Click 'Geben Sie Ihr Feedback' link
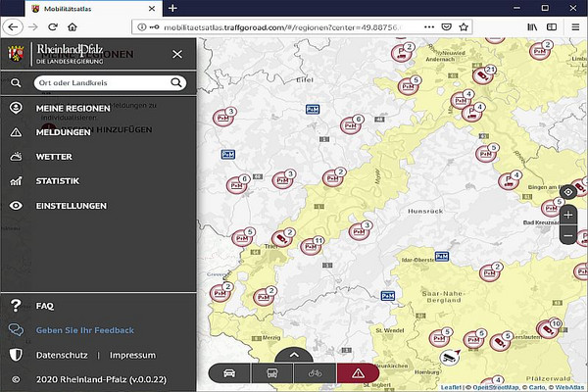588x392 pixels. [84, 330]
